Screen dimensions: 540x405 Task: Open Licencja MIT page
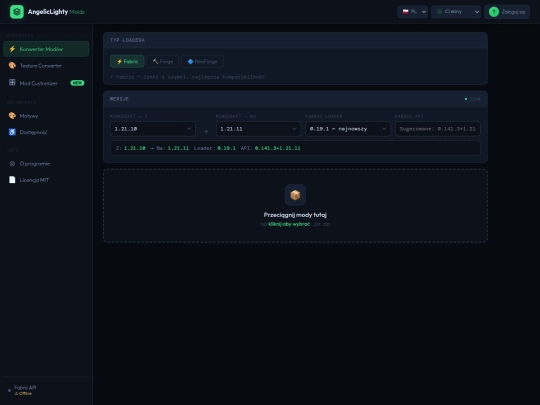(46, 180)
